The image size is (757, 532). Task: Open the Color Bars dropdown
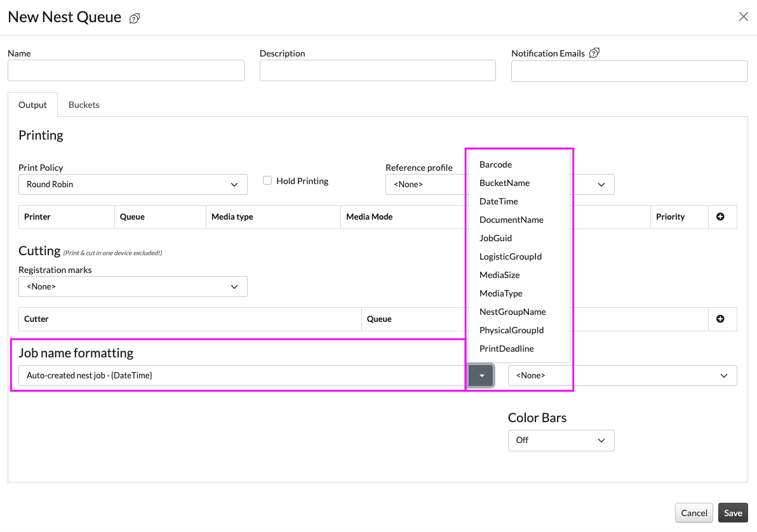pyautogui.click(x=561, y=441)
